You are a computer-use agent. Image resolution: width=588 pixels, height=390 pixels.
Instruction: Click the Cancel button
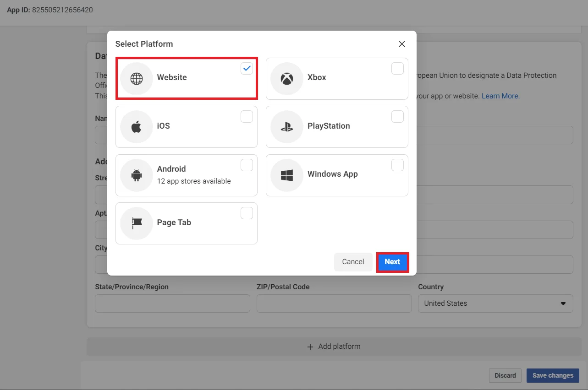tap(353, 262)
